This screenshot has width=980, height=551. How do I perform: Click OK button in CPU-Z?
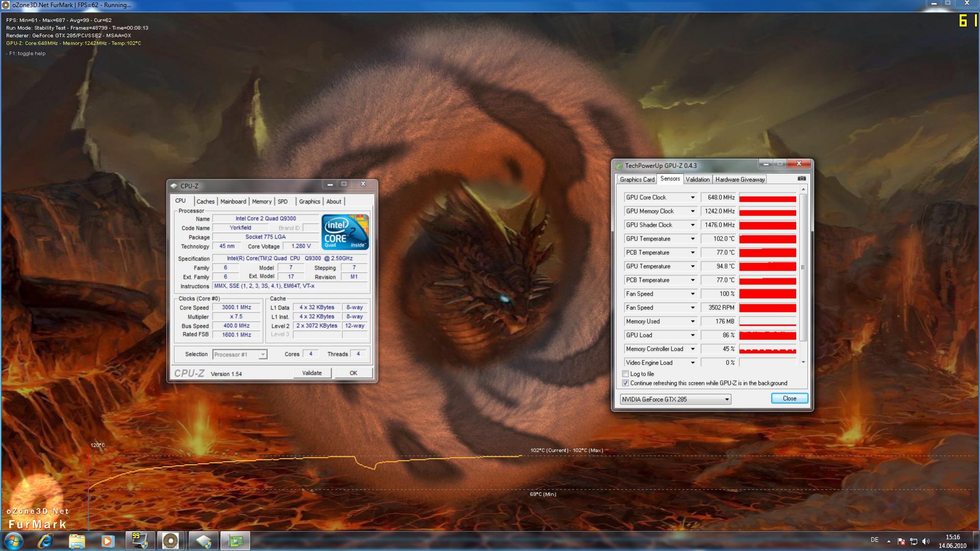pyautogui.click(x=353, y=373)
